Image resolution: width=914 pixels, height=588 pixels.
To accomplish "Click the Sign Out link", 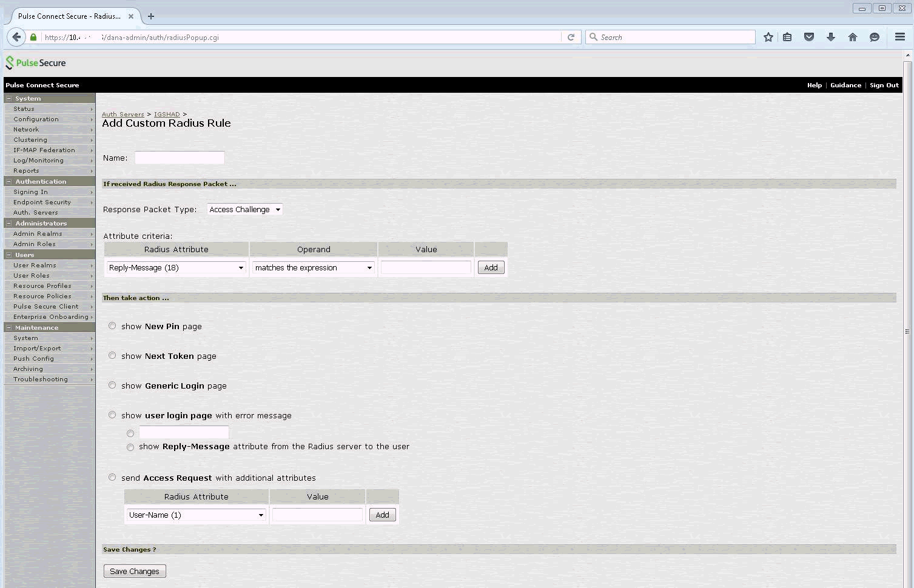I will [884, 85].
